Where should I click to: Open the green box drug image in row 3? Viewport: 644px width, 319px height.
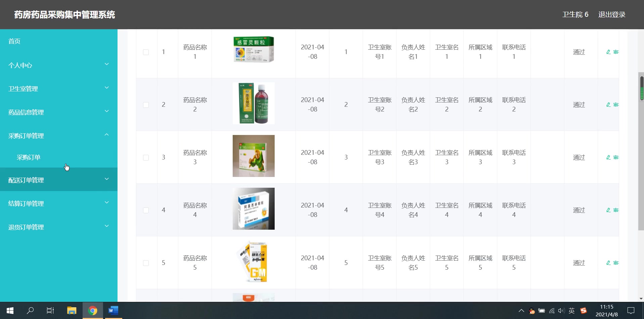click(x=254, y=156)
